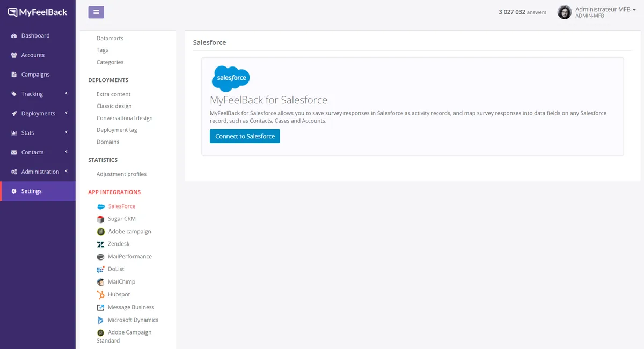
Task: Open the Contacts envelope icon
Action: pyautogui.click(x=14, y=152)
